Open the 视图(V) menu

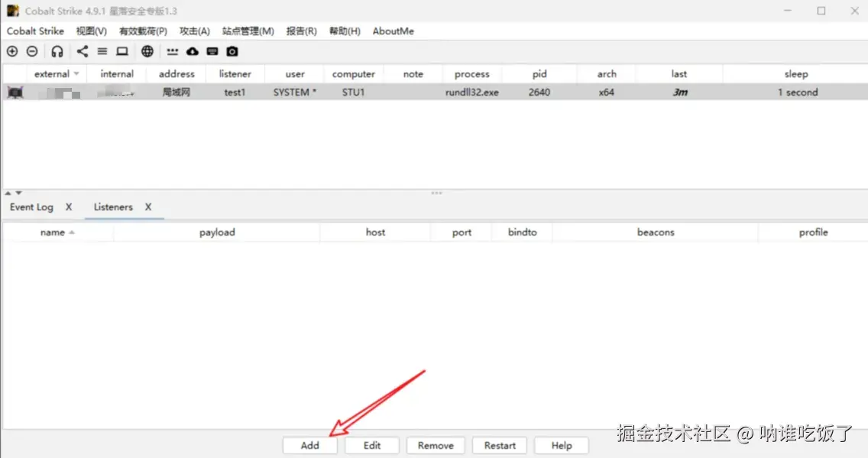[92, 31]
